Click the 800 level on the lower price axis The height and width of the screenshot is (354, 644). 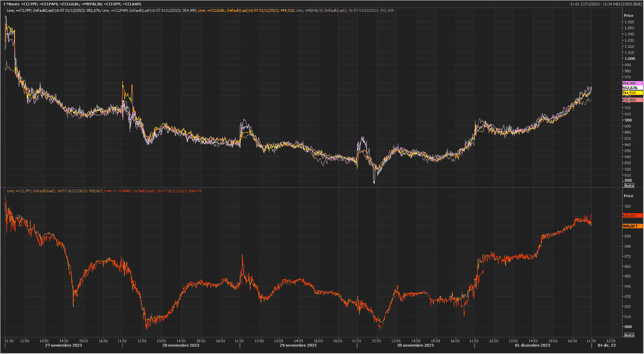click(x=627, y=327)
